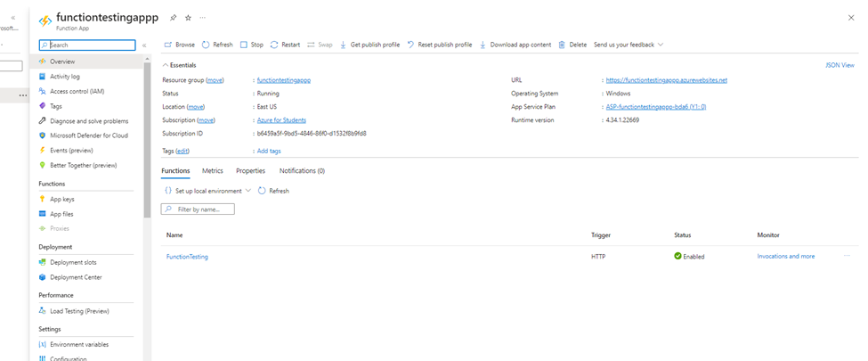The image size is (868, 361).
Task: Restart the function app
Action: coord(285,45)
